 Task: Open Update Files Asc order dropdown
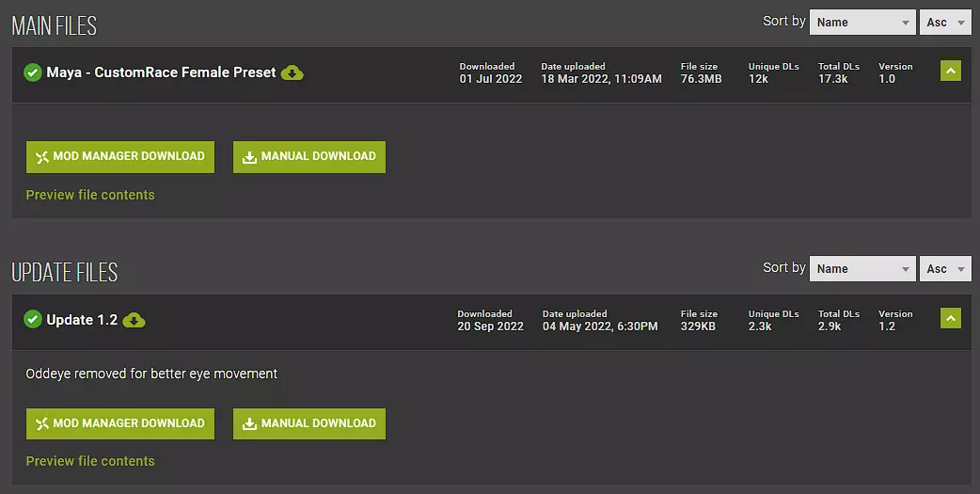[944, 269]
